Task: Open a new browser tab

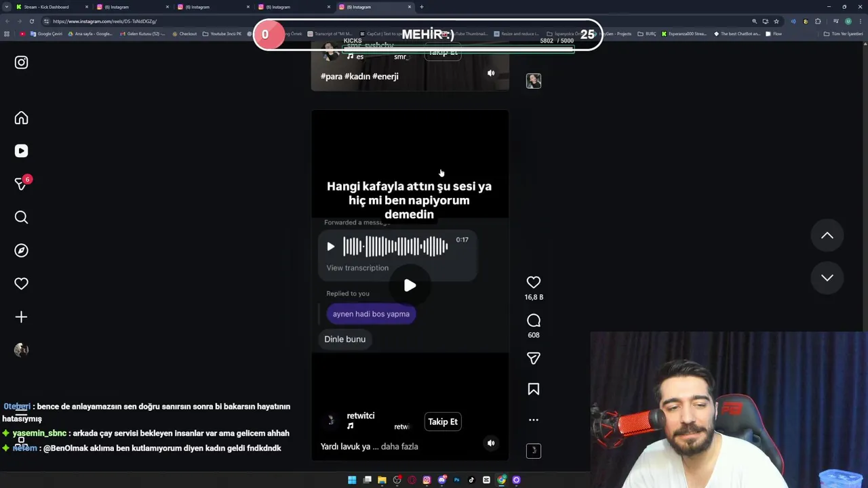Action: 421,7
